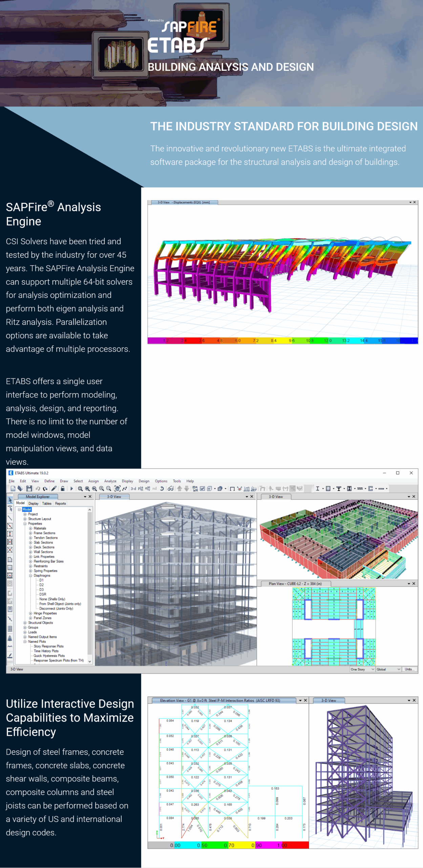Click the glasses object-shrink toggle icon
This screenshot has height=868, width=423.
coord(170,489)
